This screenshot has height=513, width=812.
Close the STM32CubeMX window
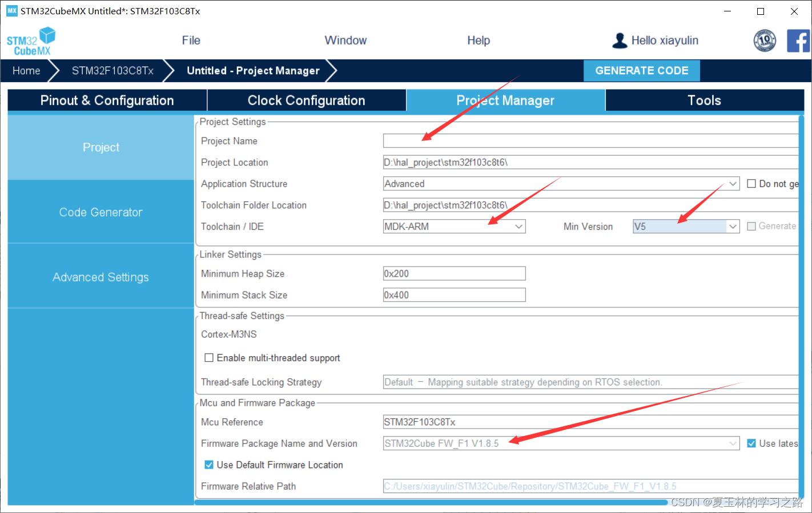click(x=794, y=11)
